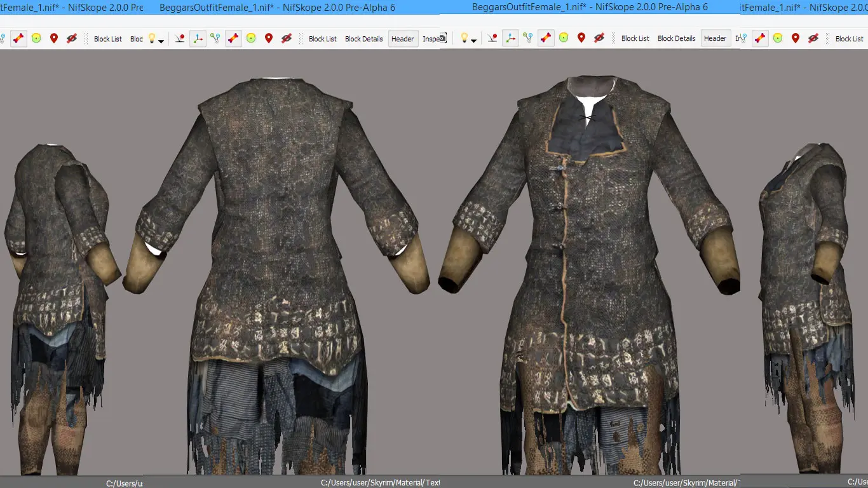This screenshot has height=488, width=868.
Task: Toggle the Header panel in back-view window
Action: tap(403, 39)
